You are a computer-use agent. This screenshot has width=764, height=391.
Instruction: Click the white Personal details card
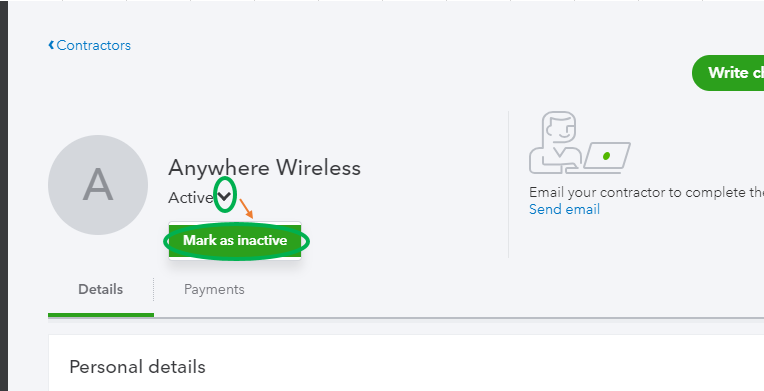pyautogui.click(x=406, y=363)
